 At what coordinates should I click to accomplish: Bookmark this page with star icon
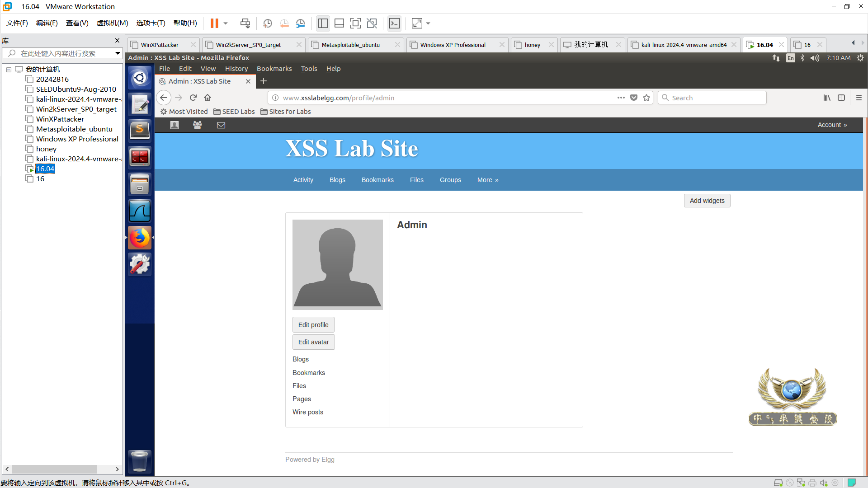tap(646, 98)
